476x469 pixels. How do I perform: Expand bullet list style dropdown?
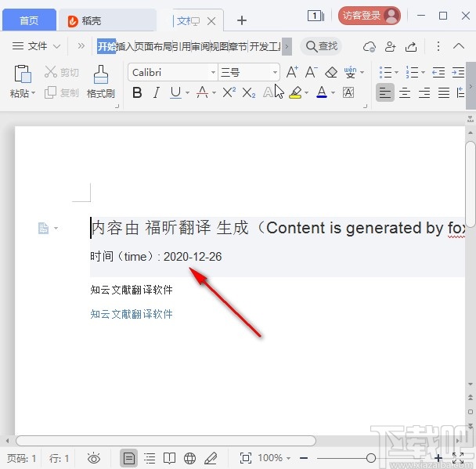(x=396, y=72)
